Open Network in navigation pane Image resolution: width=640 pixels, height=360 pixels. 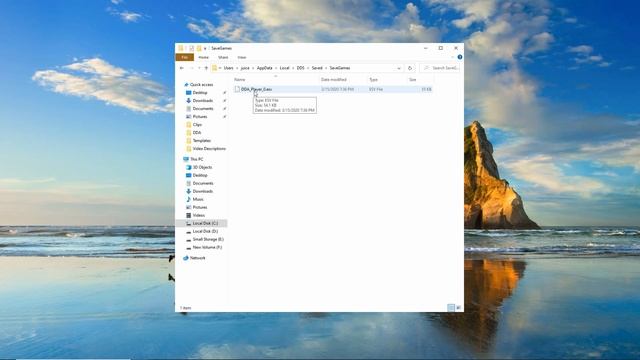coord(198,258)
